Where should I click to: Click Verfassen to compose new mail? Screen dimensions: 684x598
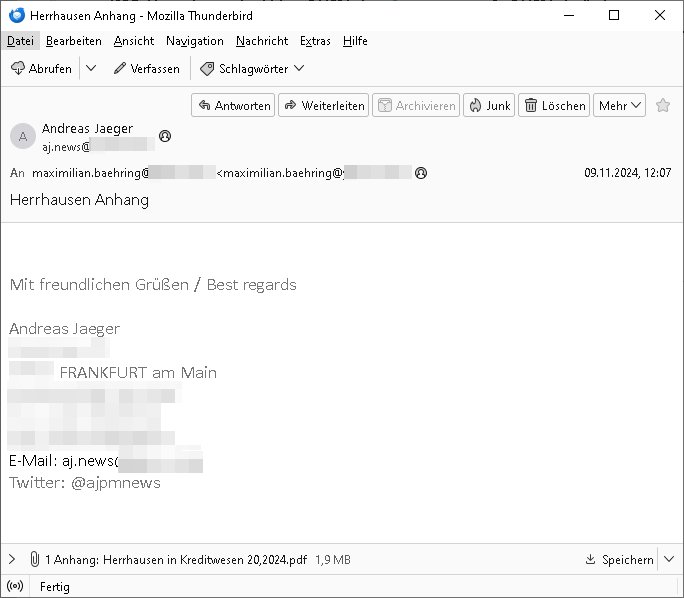(146, 69)
